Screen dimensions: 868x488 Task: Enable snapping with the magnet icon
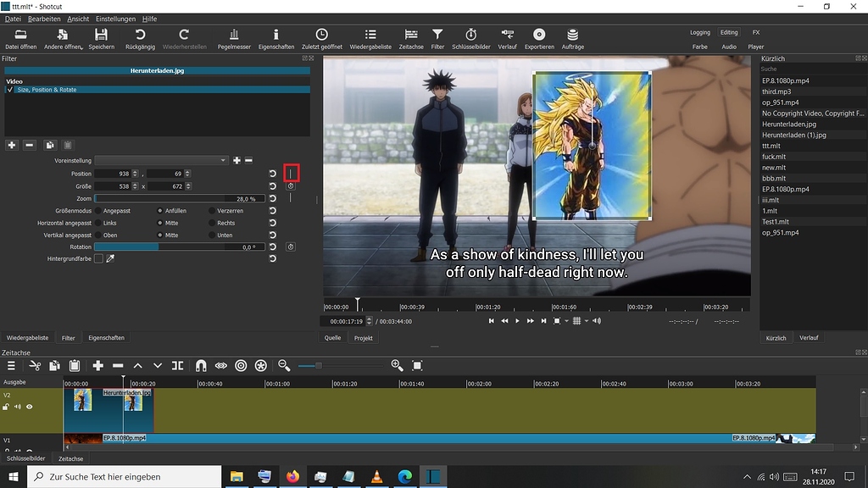coord(201,365)
